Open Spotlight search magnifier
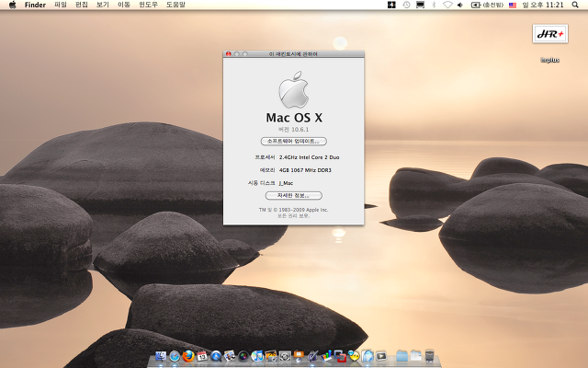 pos(575,5)
